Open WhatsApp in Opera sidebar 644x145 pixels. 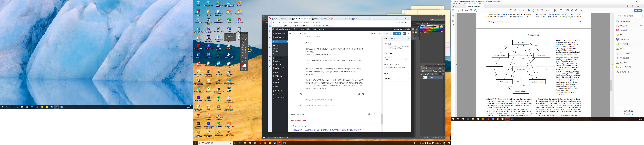pos(270,31)
